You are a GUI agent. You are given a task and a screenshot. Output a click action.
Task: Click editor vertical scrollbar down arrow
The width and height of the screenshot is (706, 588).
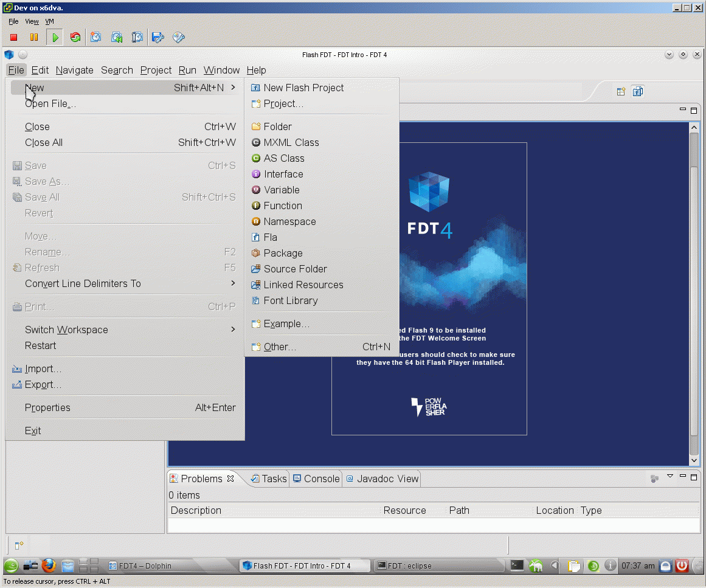694,460
